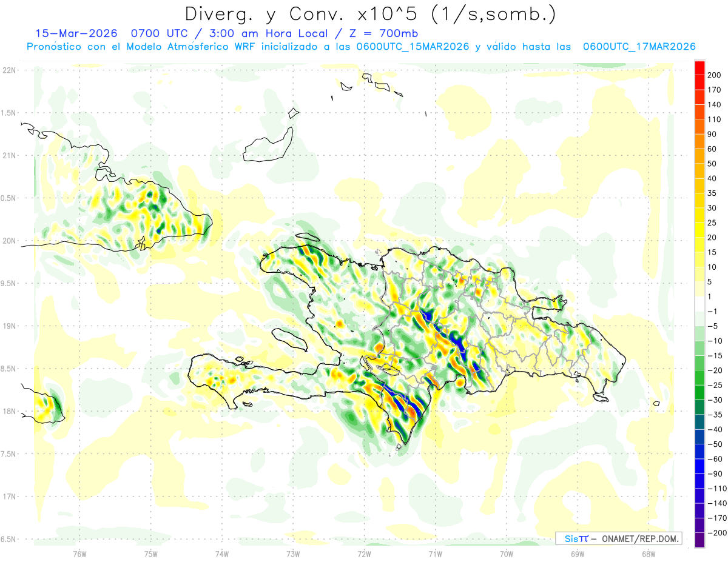Click the '74W' longitude label
The width and height of the screenshot is (728, 562).
pos(221,554)
